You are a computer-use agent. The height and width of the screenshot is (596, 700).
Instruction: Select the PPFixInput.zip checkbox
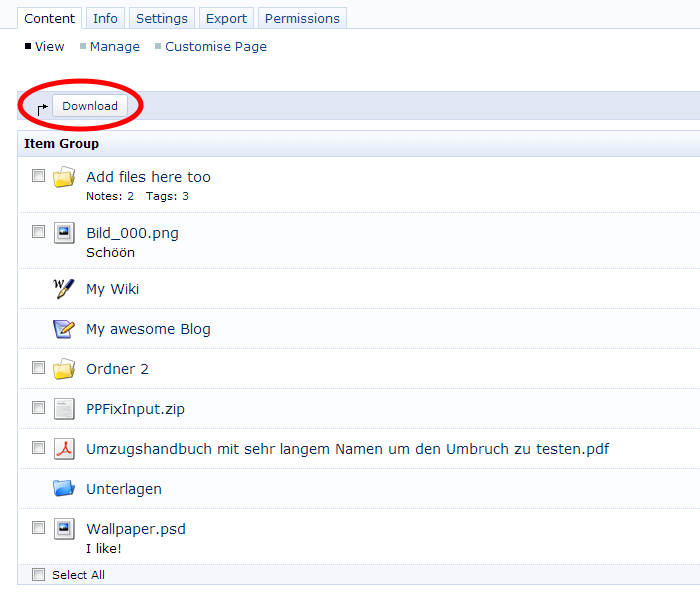pos(38,408)
